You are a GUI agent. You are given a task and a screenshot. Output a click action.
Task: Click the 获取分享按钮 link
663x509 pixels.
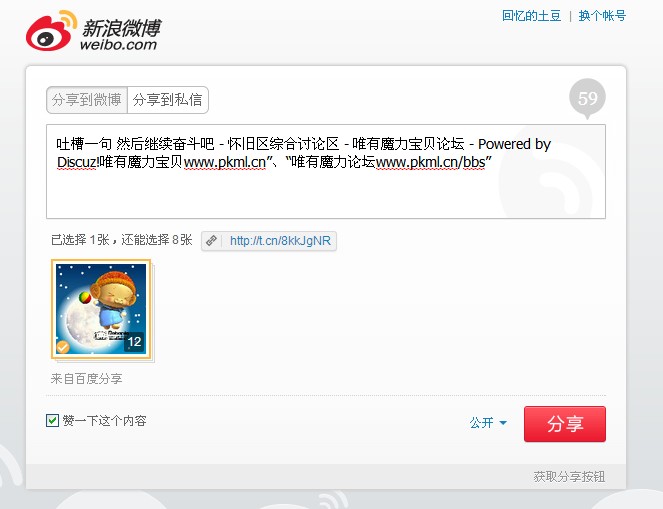tap(569, 476)
